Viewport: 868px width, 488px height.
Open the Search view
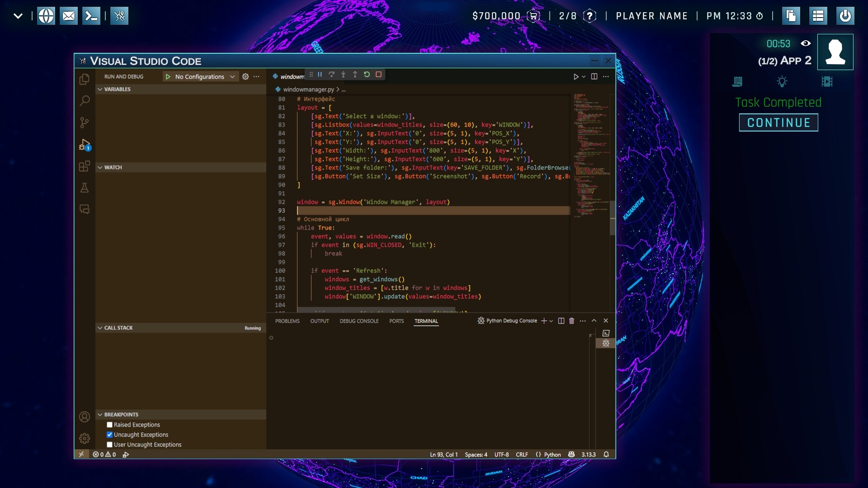pos(85,100)
